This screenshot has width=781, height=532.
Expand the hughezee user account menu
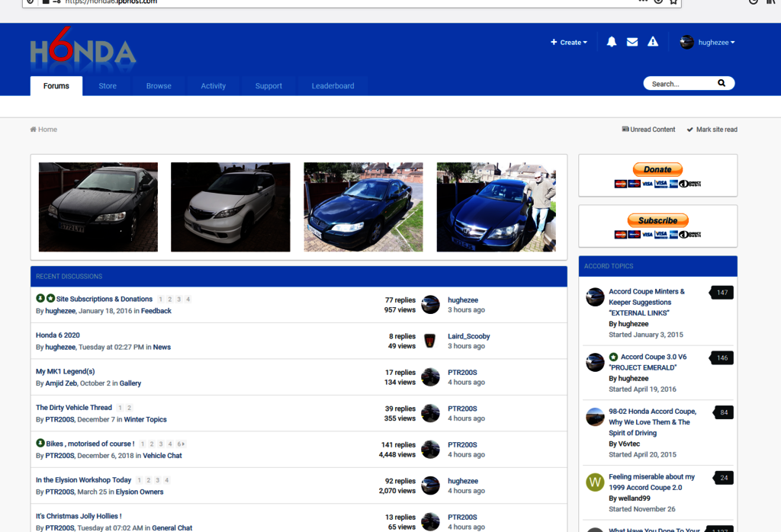(x=716, y=43)
